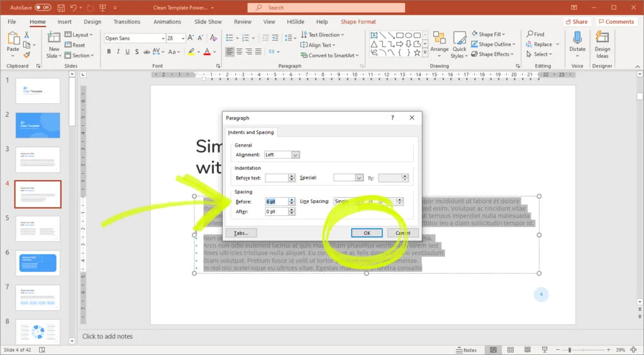
Task: Click the red font color swatch
Action: click(x=207, y=52)
